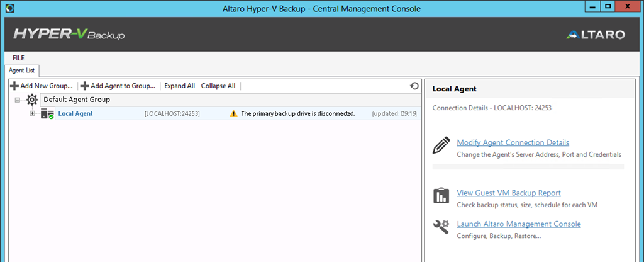The image size is (644, 262).
Task: Click the Hyper-V Backup logo
Action: coord(69,35)
